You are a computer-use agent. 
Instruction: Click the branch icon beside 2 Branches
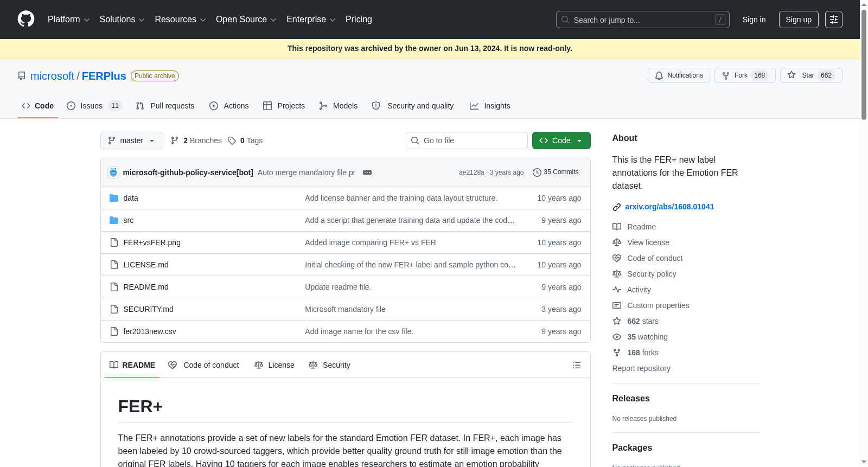coord(175,140)
